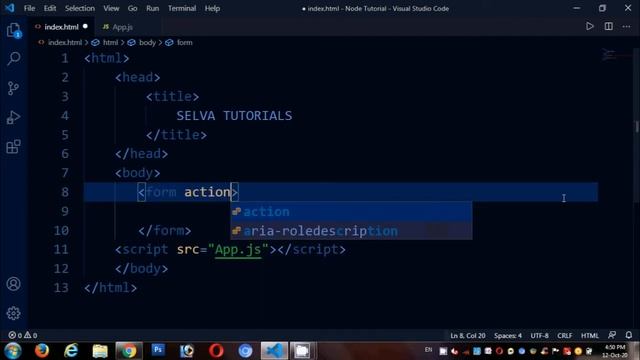This screenshot has height=360, width=640.
Task: Switch to the index.html tab
Action: [61, 27]
